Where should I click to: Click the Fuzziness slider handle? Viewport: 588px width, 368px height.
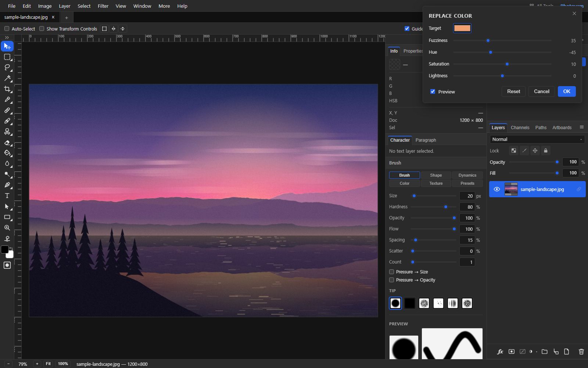(x=488, y=40)
